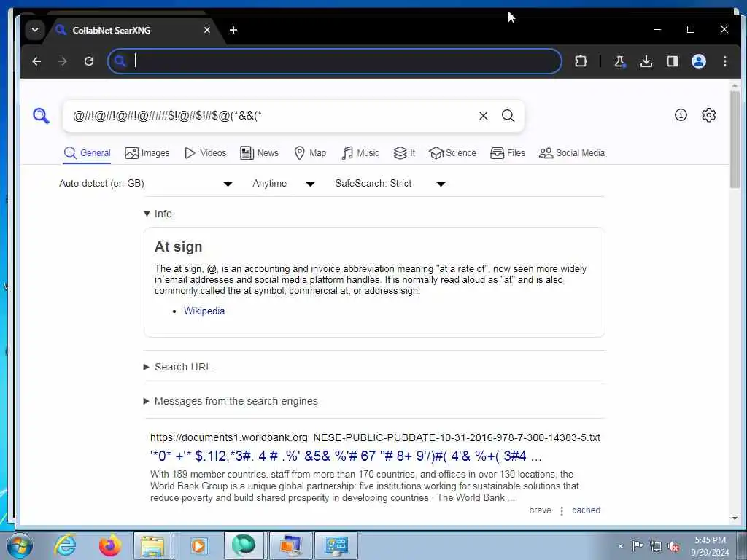Open new browser tab with plus
The image size is (747, 560).
233,30
